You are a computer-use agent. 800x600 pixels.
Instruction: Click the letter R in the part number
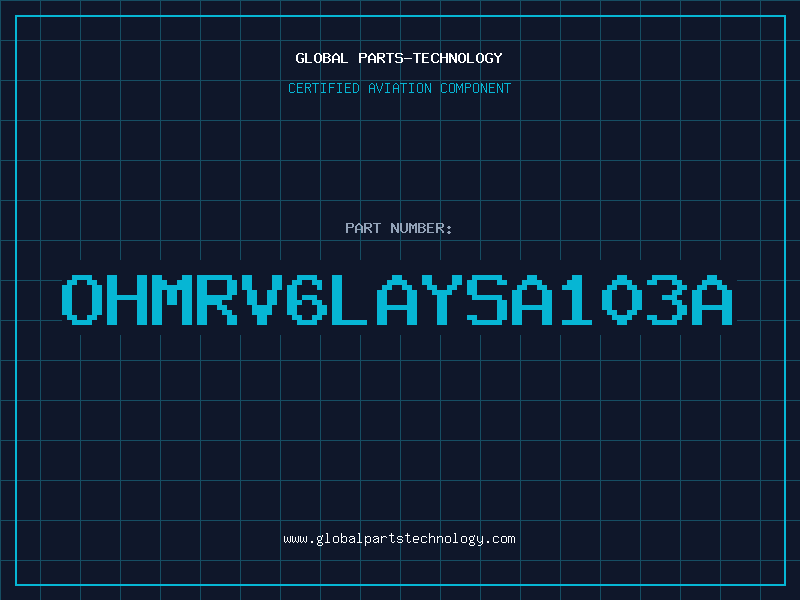[x=216, y=300]
